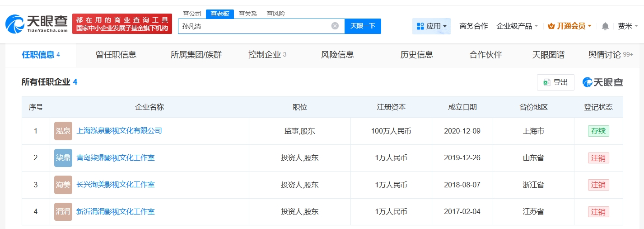
Task: Click the 柒鼎 company logo icon
Action: point(63,158)
